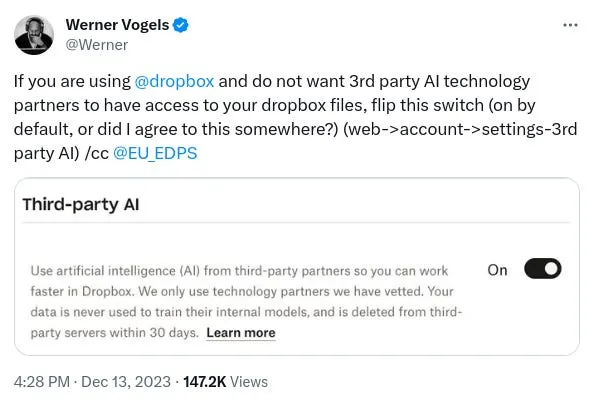Click the Views label after the count
Image resolution: width=594 pixels, height=406 pixels.
point(249,382)
